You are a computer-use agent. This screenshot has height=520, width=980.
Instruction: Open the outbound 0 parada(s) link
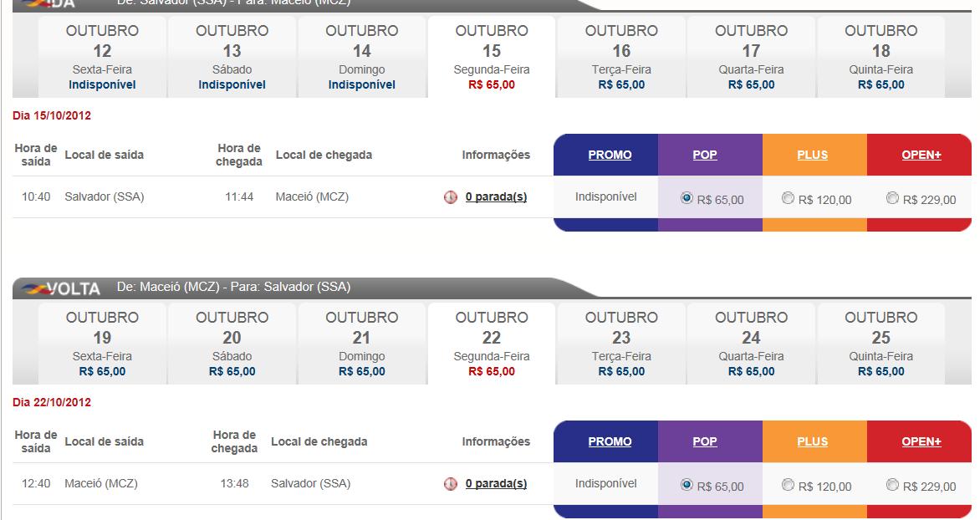496,197
